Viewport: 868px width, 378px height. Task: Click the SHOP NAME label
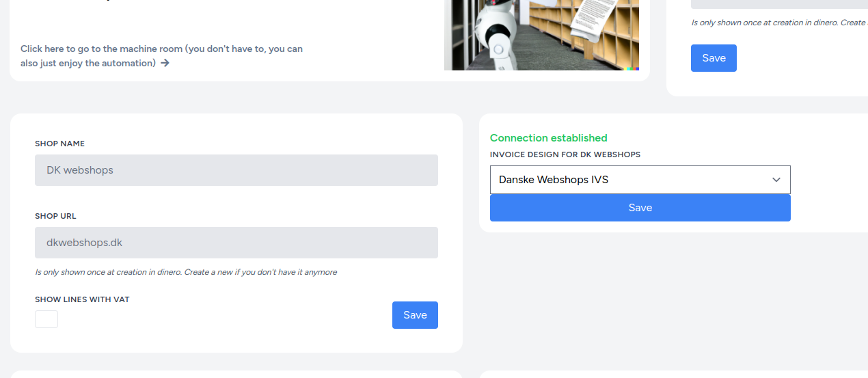pyautogui.click(x=60, y=144)
